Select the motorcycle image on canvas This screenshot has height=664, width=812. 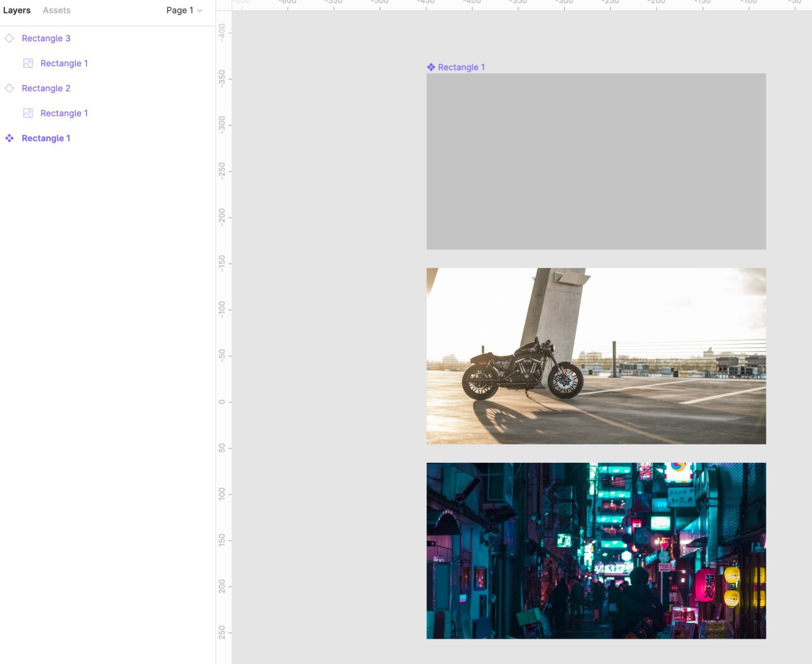(x=596, y=356)
